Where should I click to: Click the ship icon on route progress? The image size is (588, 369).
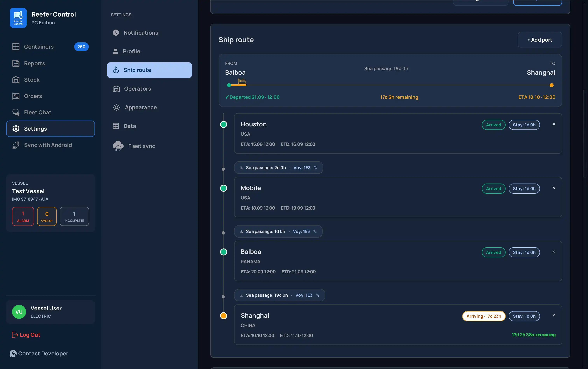[242, 81]
